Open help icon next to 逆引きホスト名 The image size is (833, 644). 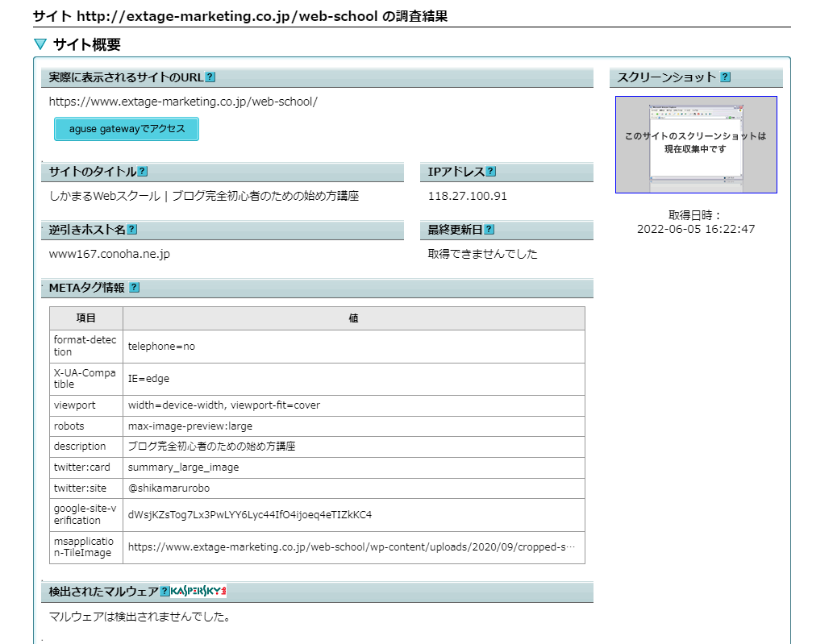point(132,230)
